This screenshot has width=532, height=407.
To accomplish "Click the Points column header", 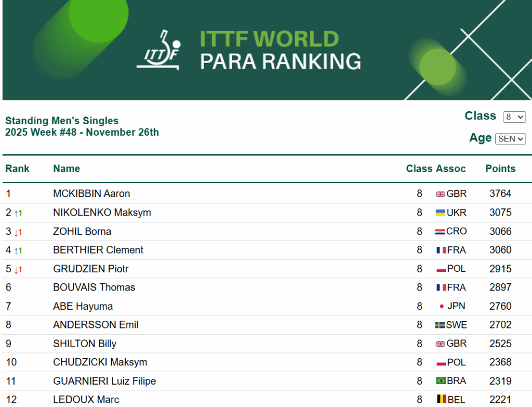I will pyautogui.click(x=500, y=168).
